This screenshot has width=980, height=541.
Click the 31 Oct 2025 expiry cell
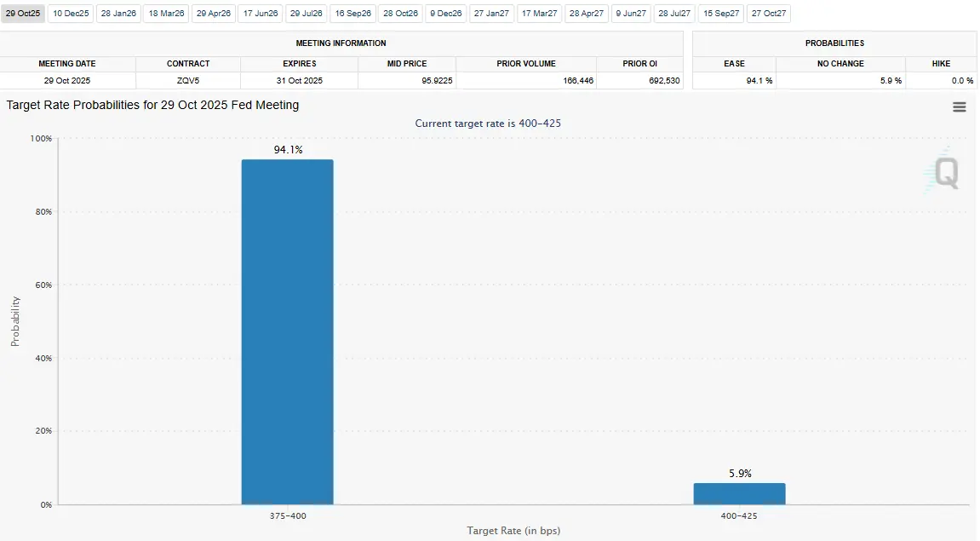pos(300,81)
